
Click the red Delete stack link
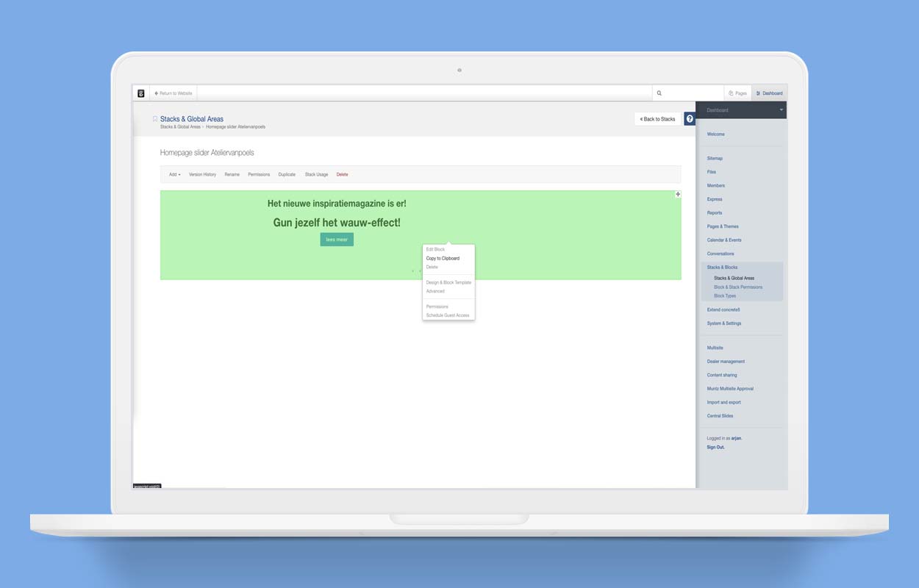342,175
